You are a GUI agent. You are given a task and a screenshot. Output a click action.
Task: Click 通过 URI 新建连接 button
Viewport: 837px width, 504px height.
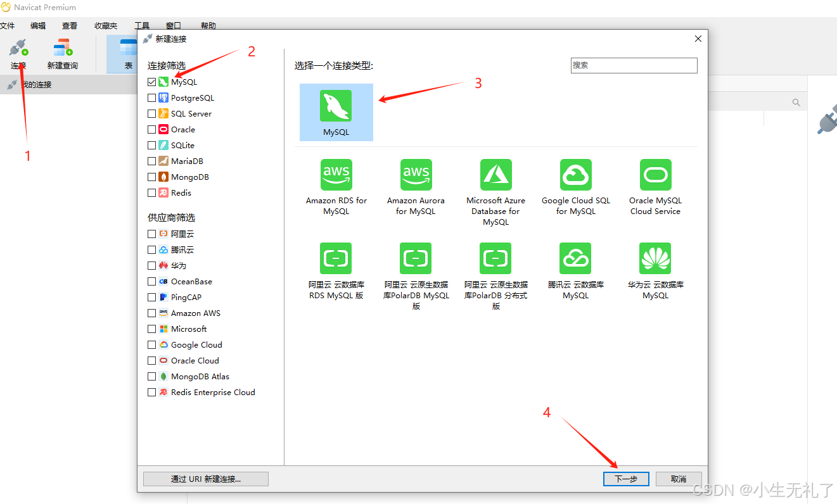(x=206, y=479)
